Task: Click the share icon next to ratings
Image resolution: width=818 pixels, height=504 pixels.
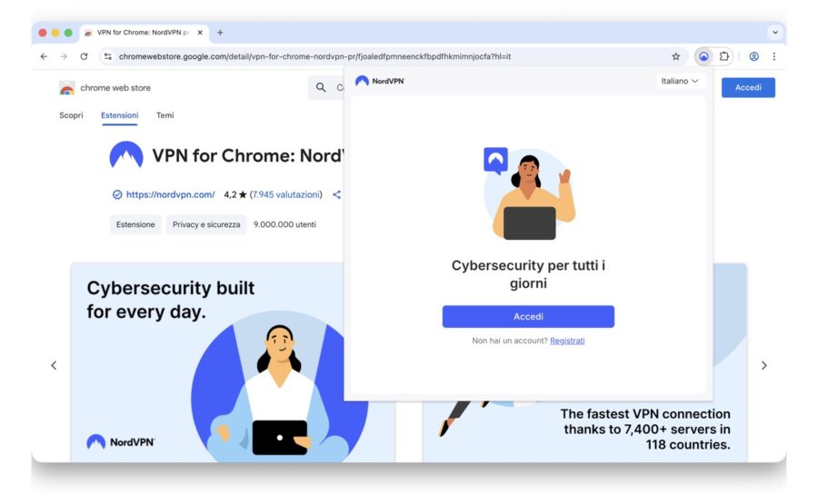Action: pyautogui.click(x=336, y=194)
